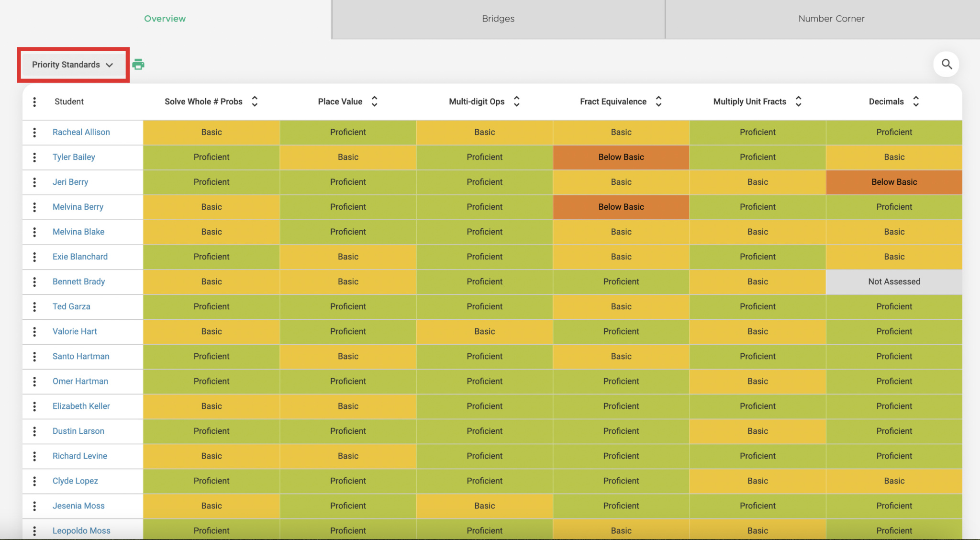Sort by Place Value column arrows

click(x=374, y=101)
